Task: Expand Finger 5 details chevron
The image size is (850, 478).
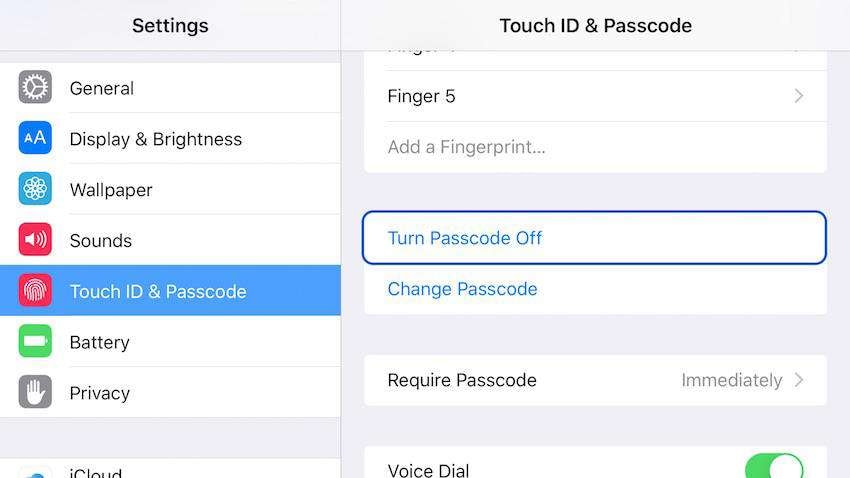Action: click(799, 96)
